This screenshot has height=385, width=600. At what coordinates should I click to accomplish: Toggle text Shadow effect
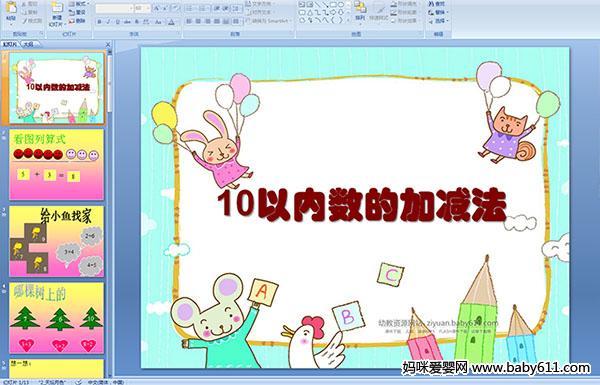click(137, 22)
